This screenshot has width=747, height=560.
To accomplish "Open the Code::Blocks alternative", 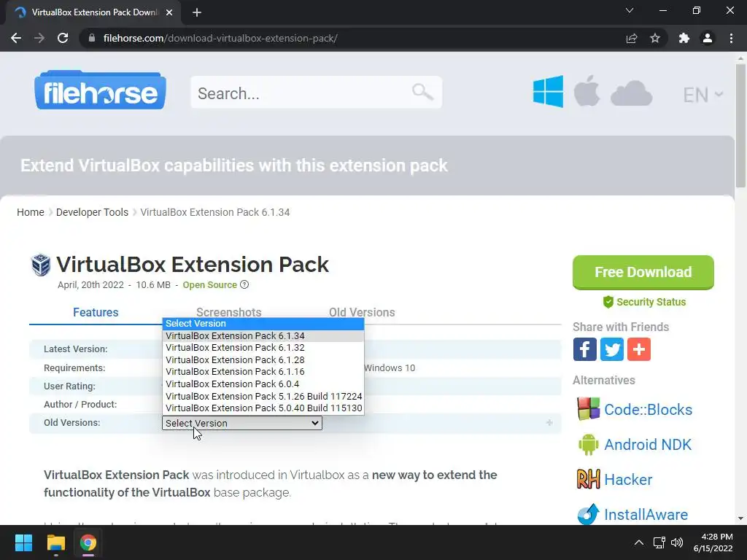I will (x=648, y=410).
